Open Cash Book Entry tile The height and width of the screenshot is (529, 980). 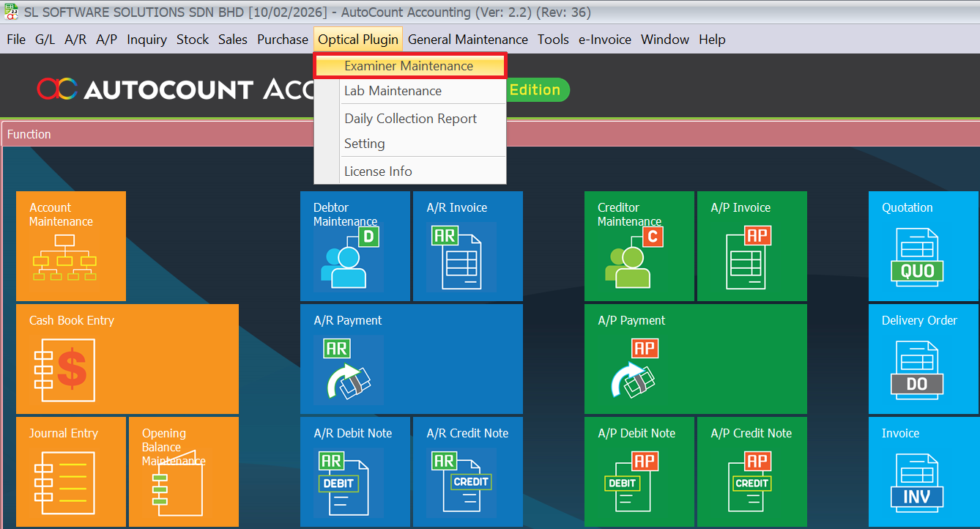(x=127, y=359)
